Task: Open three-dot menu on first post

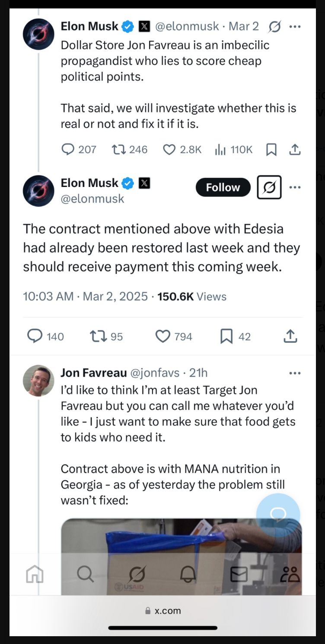Action: tap(295, 27)
